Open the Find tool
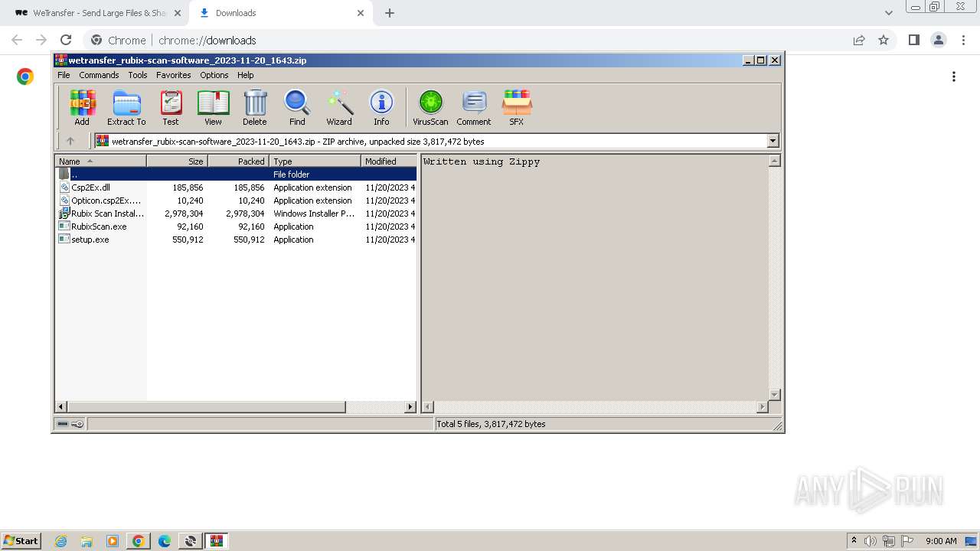The width and height of the screenshot is (980, 551). (x=297, y=107)
